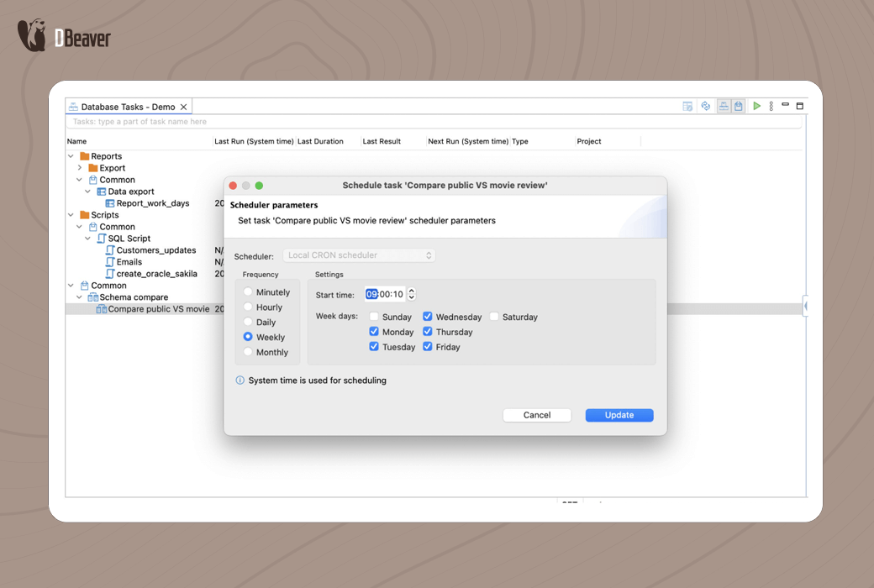Collapse the Reports tree node
Viewport: 874px width, 588px height.
(x=71, y=156)
